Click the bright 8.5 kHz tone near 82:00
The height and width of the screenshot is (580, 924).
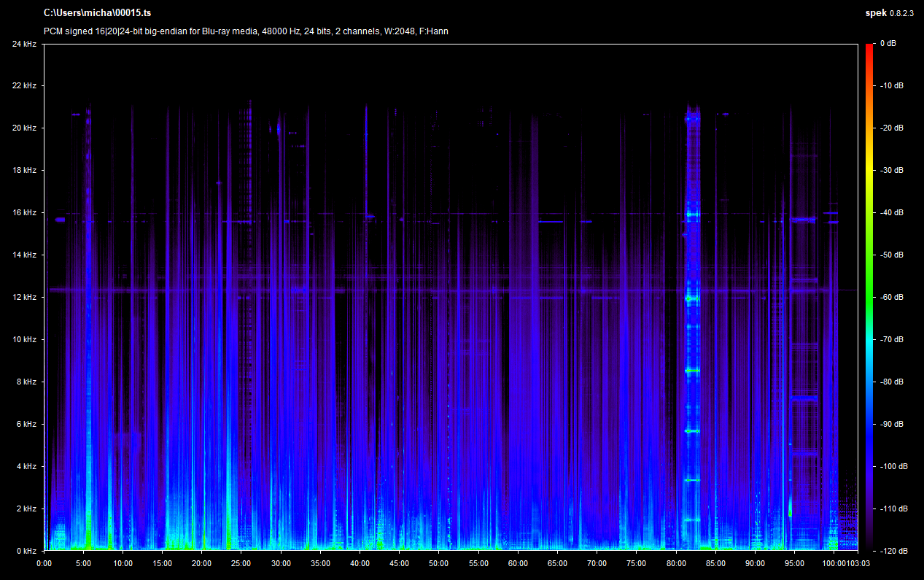click(x=692, y=371)
